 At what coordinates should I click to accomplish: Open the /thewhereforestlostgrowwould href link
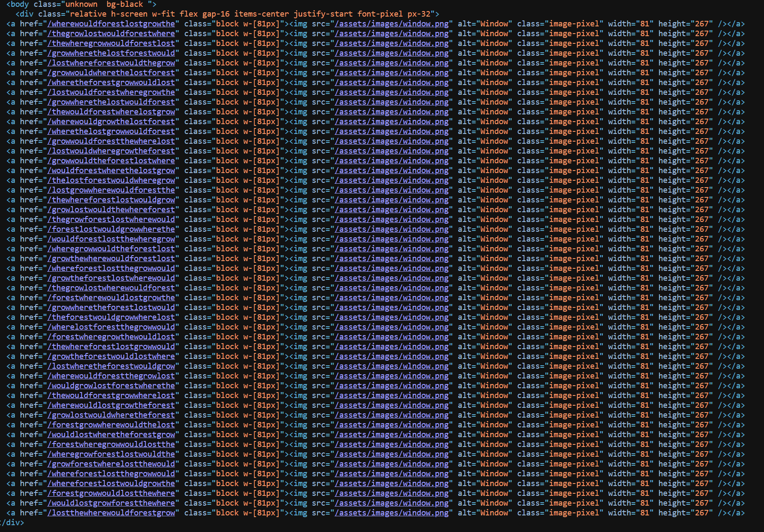111,347
